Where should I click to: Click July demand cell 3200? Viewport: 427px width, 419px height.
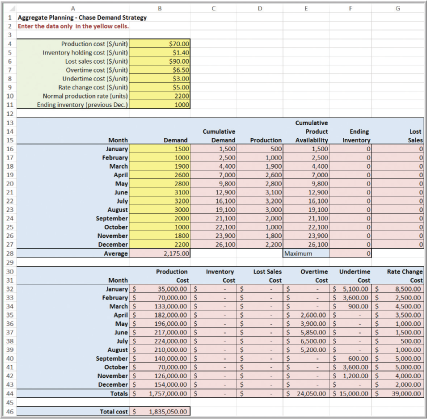[x=160, y=201]
